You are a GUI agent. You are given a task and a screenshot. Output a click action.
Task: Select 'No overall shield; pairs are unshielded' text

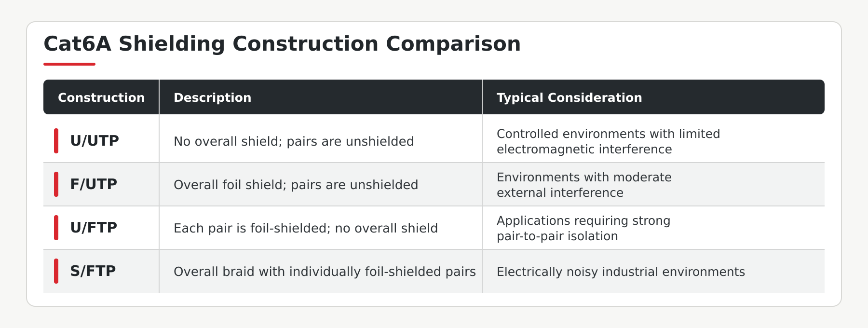[x=294, y=141]
